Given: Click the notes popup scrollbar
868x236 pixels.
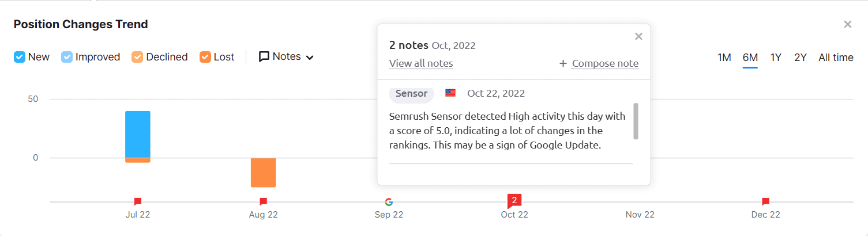Looking at the screenshot, I should pyautogui.click(x=636, y=121).
